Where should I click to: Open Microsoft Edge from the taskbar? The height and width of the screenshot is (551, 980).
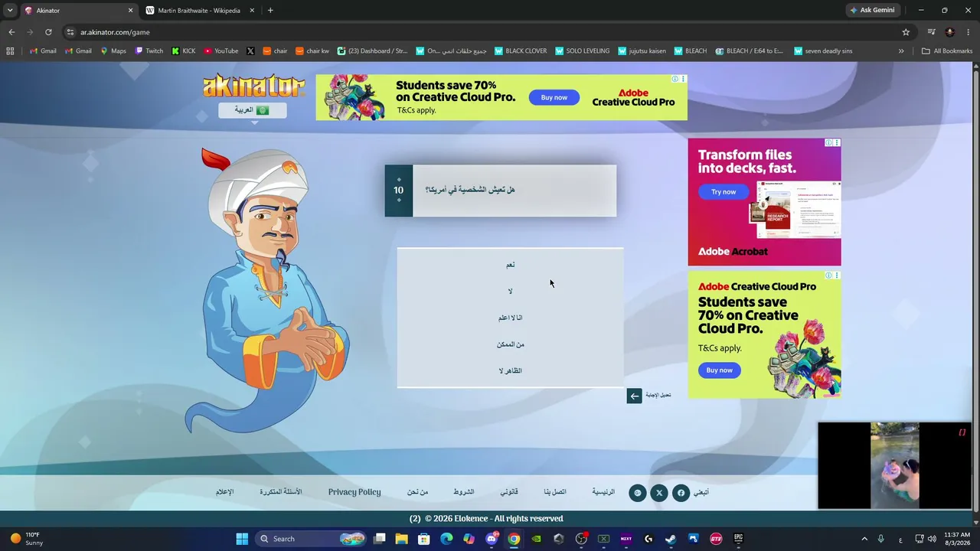pos(446,539)
